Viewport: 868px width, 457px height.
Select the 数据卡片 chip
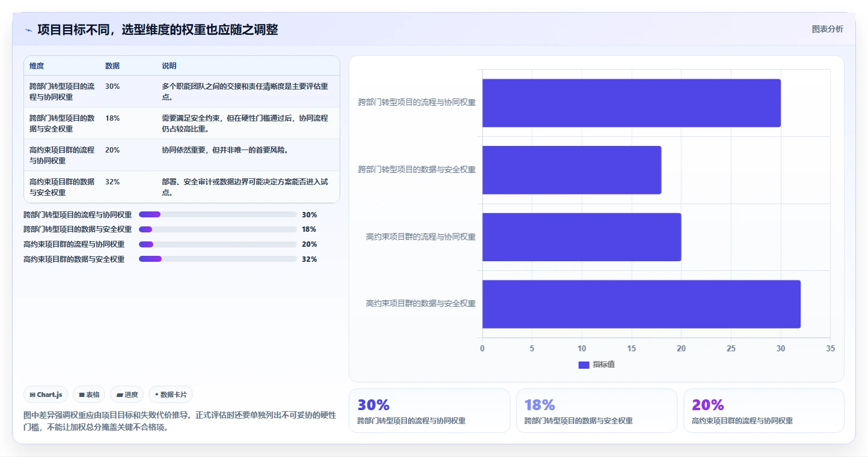tap(171, 395)
